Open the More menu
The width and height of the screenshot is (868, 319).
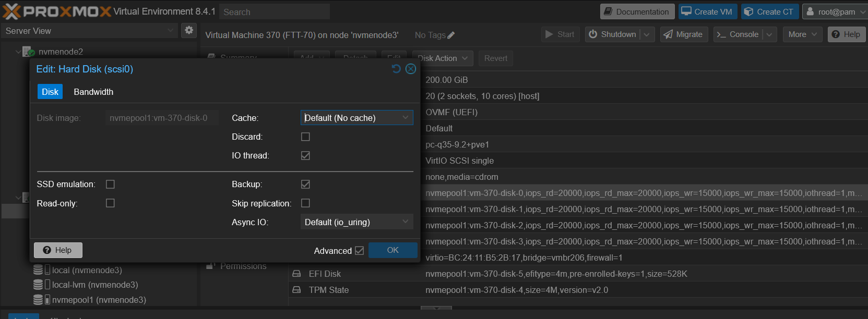point(803,34)
